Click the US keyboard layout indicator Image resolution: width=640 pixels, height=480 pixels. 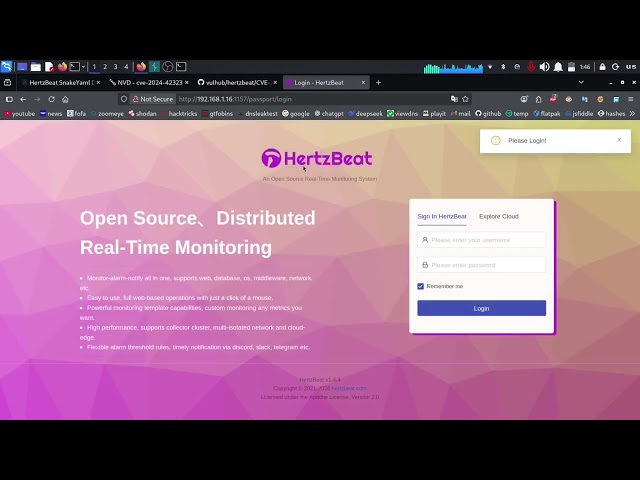coord(631,67)
